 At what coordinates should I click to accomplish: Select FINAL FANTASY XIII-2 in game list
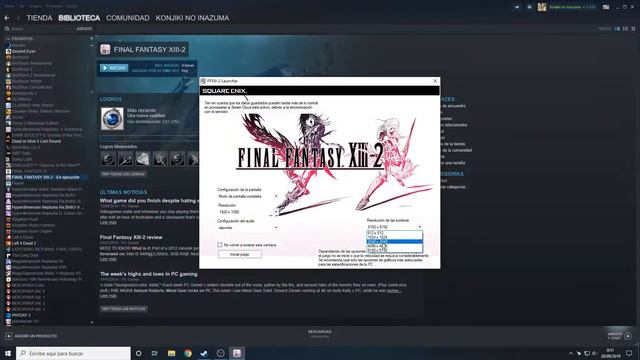tap(46, 177)
